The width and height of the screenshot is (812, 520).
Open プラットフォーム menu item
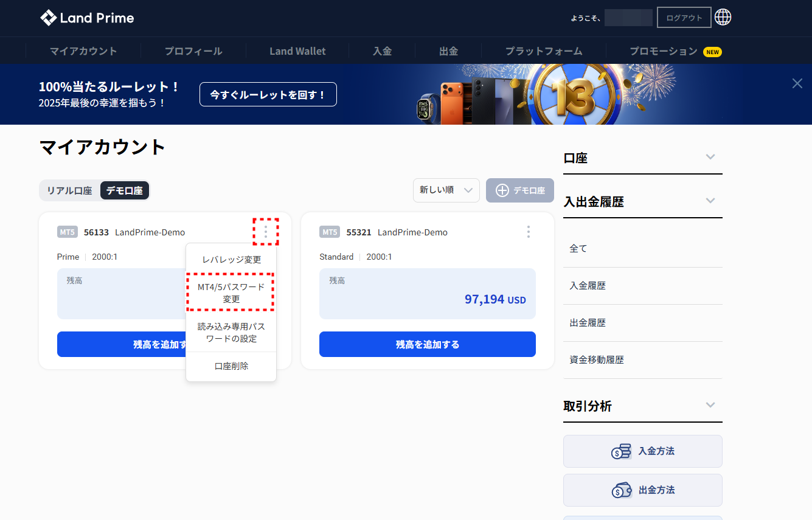point(544,51)
